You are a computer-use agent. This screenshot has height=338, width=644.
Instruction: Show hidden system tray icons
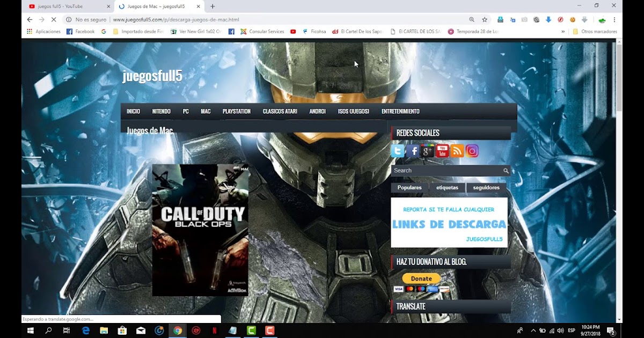(533, 330)
